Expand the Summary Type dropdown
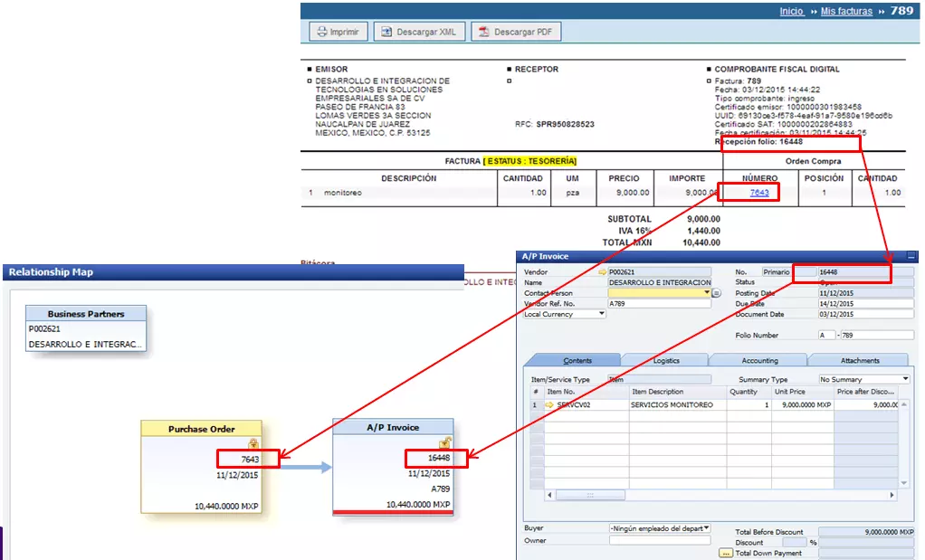The image size is (925, 560). (x=905, y=379)
